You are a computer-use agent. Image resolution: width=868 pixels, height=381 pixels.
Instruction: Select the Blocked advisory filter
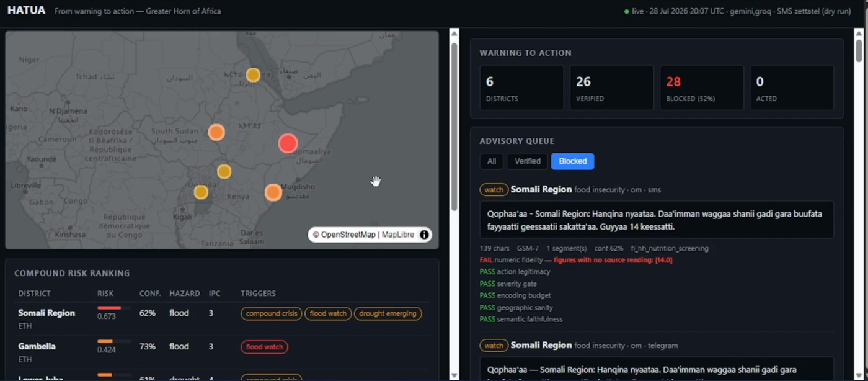tap(573, 161)
